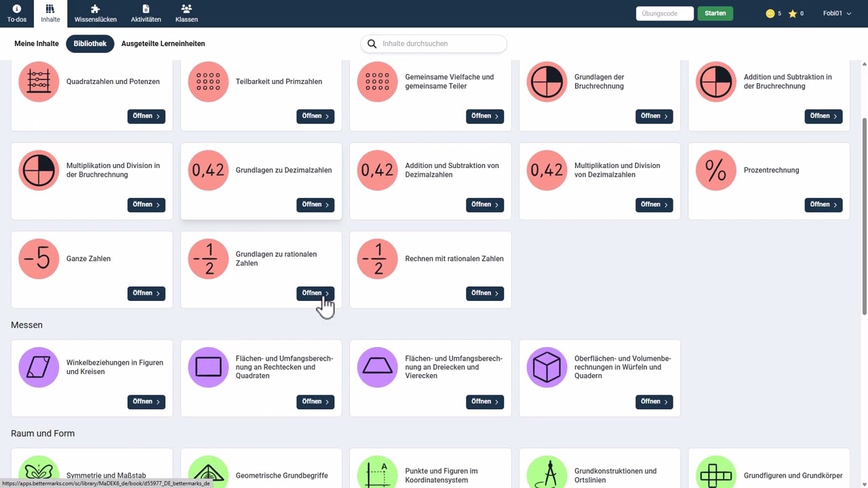Viewport: 868px width, 488px height.
Task: Click the magnifier icon in the search box
Action: click(372, 44)
